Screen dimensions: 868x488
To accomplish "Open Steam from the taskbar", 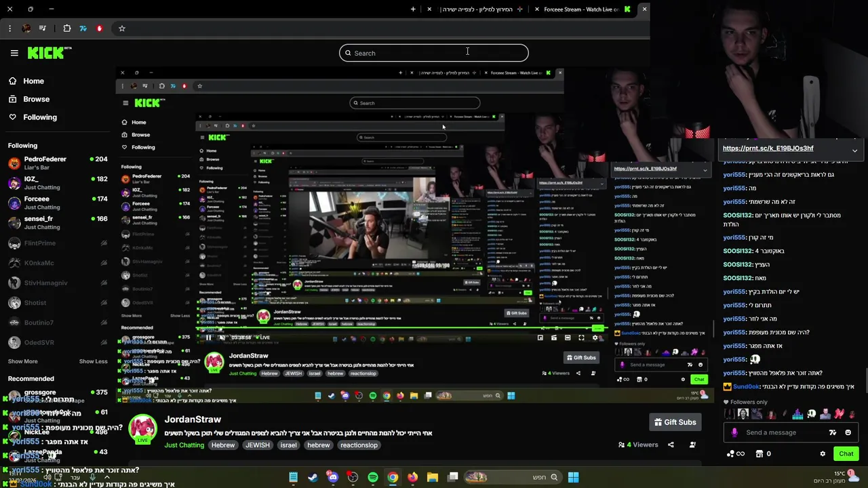I will (x=313, y=477).
